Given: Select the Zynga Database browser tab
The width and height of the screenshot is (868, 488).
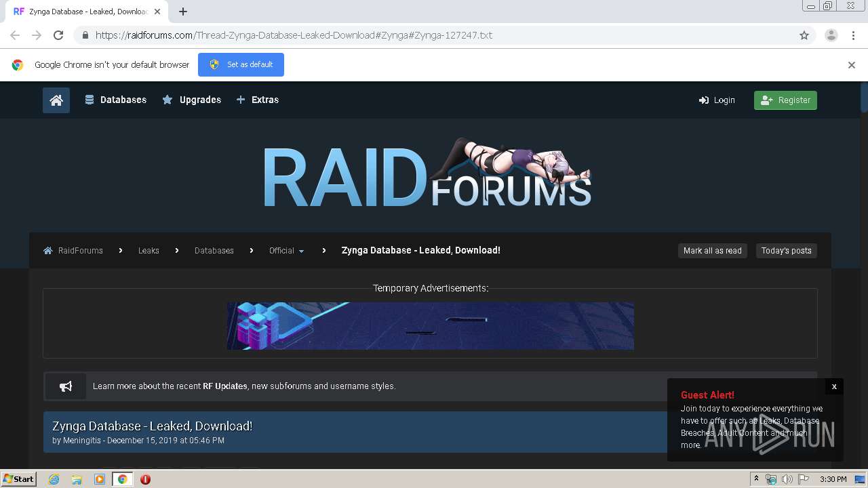Looking at the screenshot, I should (x=87, y=12).
